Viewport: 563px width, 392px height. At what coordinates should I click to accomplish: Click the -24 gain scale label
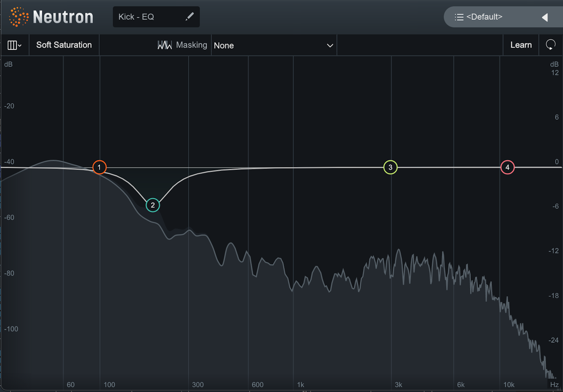tap(553, 340)
